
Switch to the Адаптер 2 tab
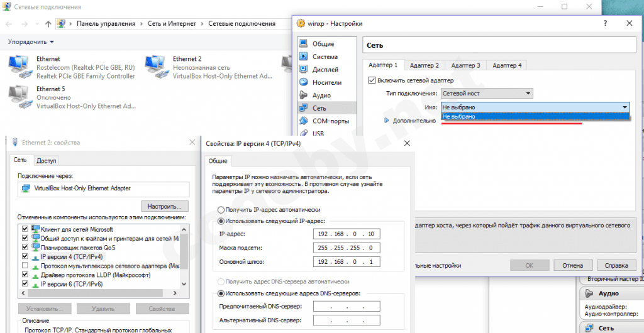tap(424, 65)
